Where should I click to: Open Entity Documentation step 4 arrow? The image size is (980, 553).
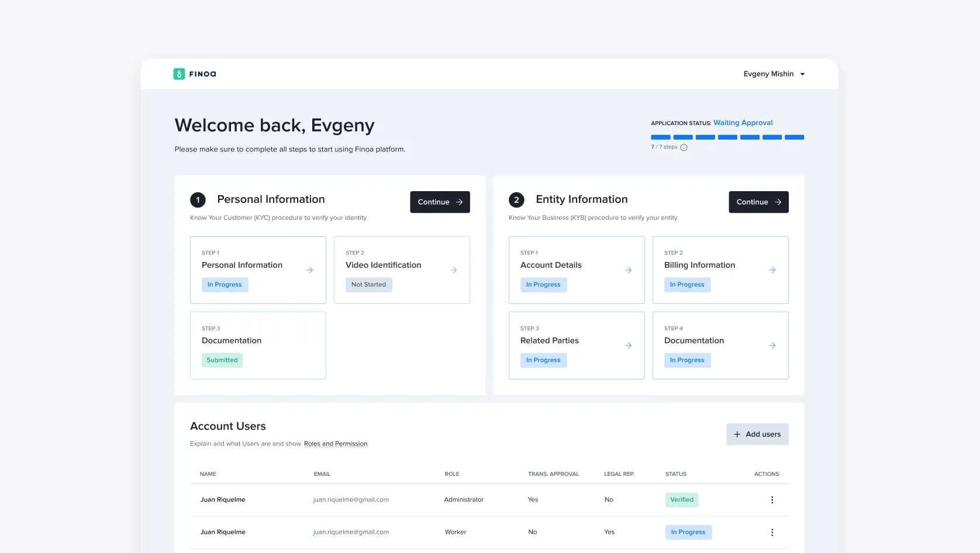[772, 345]
